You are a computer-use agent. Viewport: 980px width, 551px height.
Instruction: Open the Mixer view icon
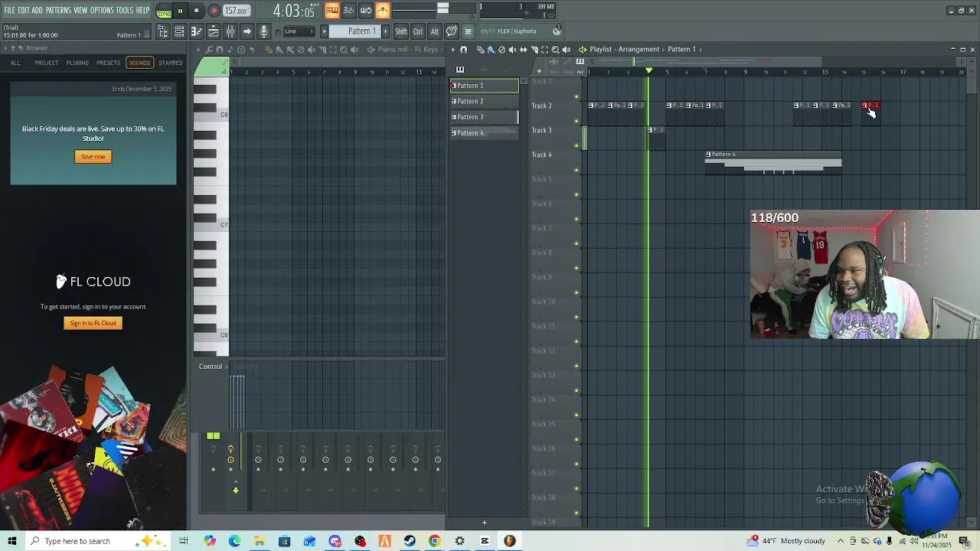coord(230,31)
